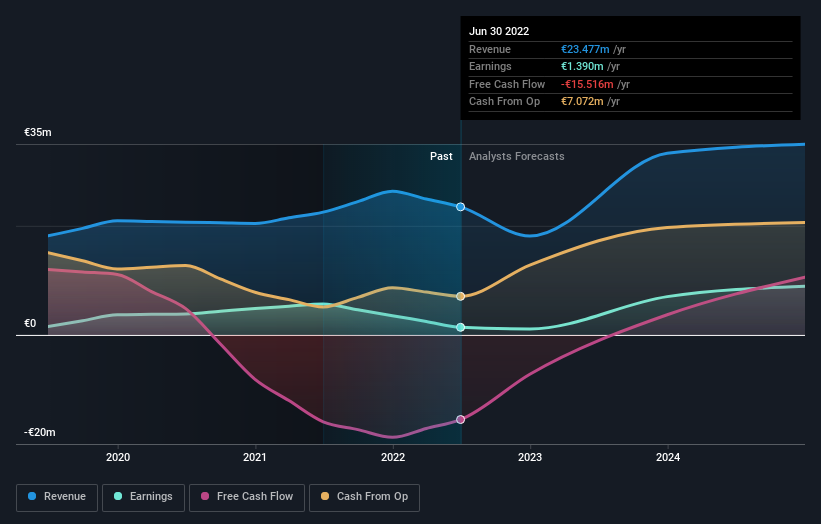Click the €35m y-axis label
Image resolution: width=821 pixels, height=524 pixels.
pyautogui.click(x=38, y=132)
